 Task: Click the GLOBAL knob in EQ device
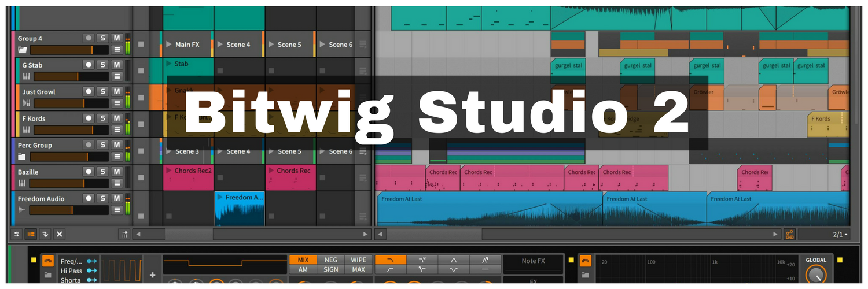pyautogui.click(x=816, y=275)
